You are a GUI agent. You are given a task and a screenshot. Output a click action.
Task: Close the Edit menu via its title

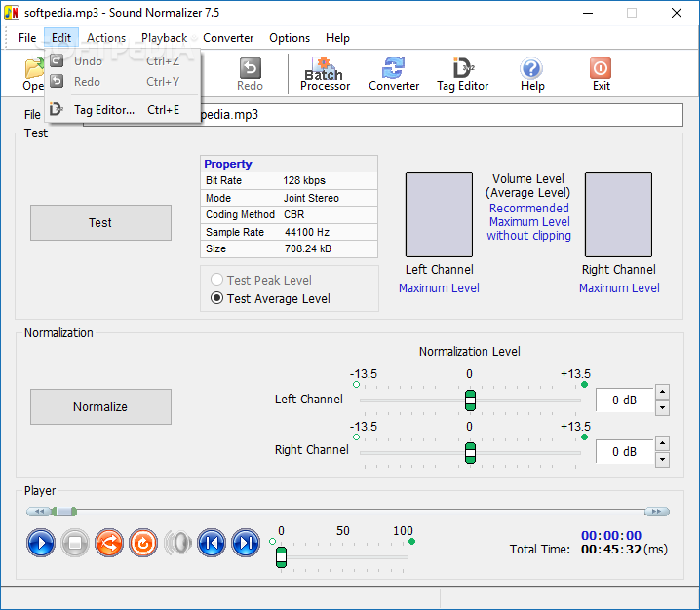pyautogui.click(x=61, y=38)
